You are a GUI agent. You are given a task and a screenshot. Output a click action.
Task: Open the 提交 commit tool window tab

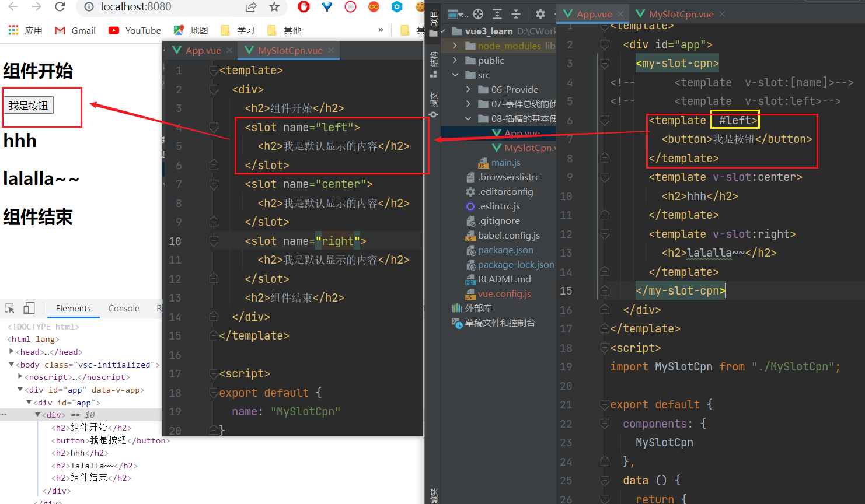click(434, 104)
